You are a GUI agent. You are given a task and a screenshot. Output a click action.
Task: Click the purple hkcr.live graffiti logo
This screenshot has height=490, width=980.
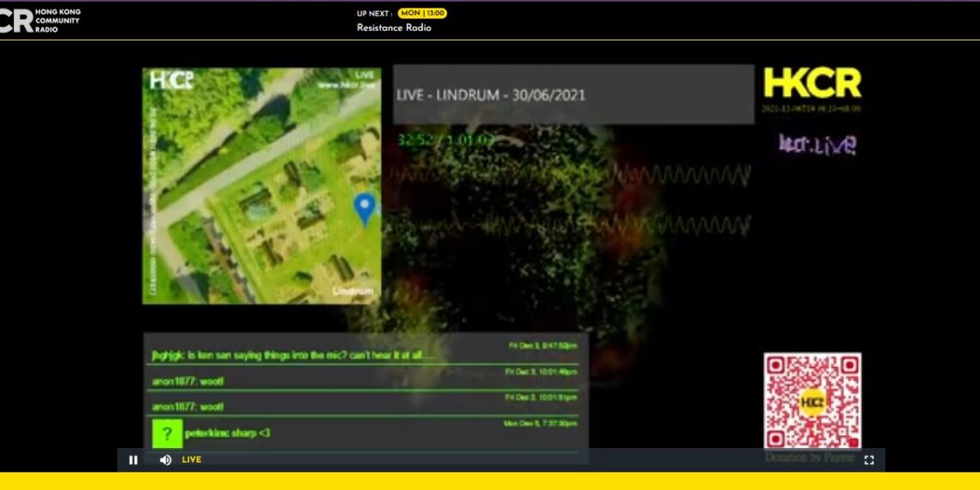[817, 144]
